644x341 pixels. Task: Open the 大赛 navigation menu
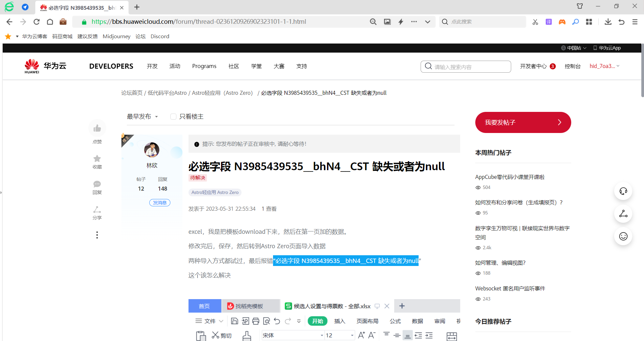pyautogui.click(x=279, y=66)
